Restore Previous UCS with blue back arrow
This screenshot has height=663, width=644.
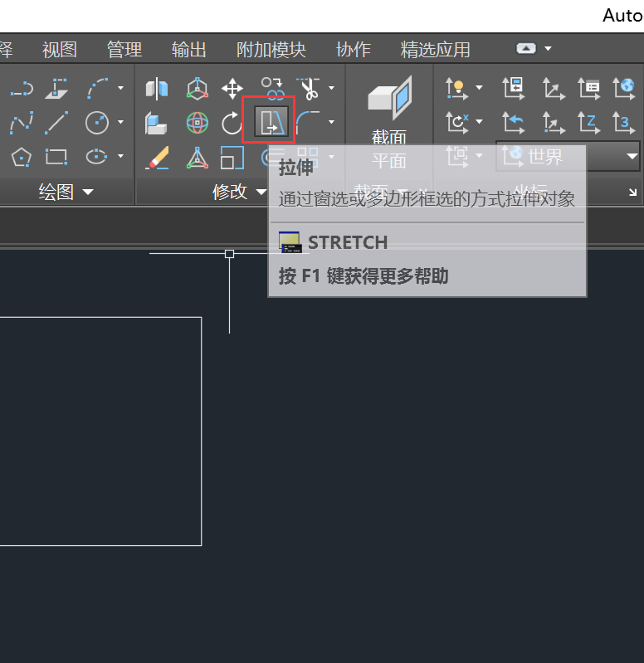(x=514, y=123)
